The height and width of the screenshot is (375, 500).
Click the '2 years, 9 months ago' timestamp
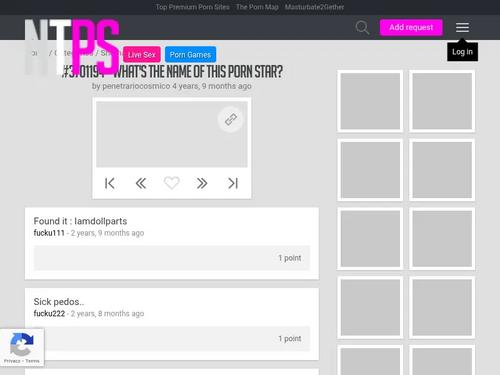107,233
